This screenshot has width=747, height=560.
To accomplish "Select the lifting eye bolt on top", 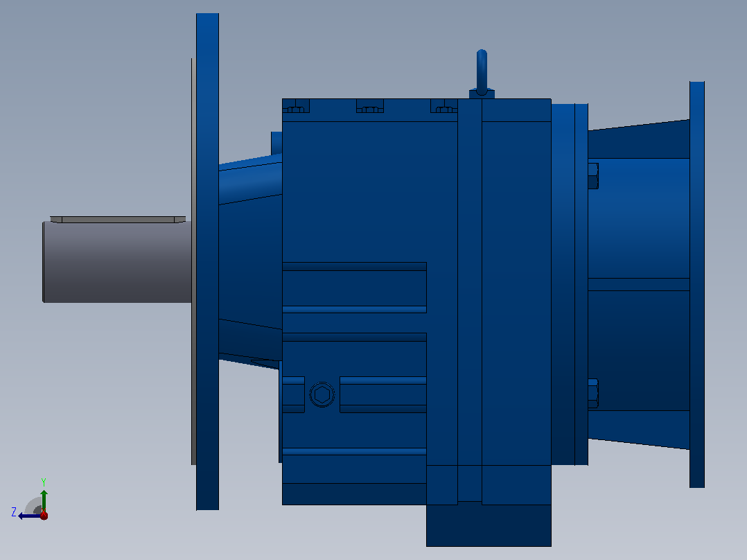I will pyautogui.click(x=482, y=74).
